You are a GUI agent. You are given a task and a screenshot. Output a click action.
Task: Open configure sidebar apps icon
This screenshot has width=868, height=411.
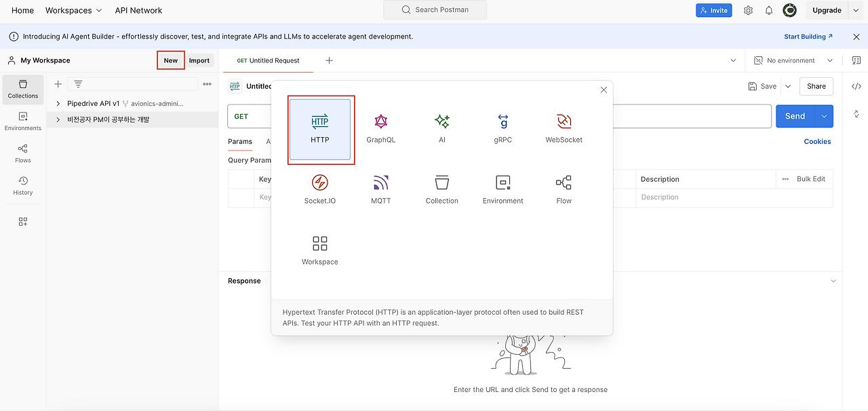(23, 222)
